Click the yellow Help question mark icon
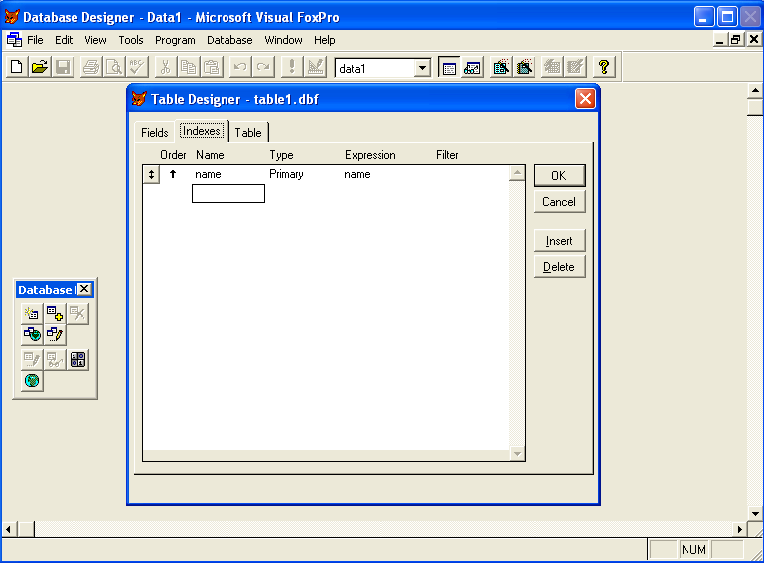764x563 pixels. coord(604,67)
